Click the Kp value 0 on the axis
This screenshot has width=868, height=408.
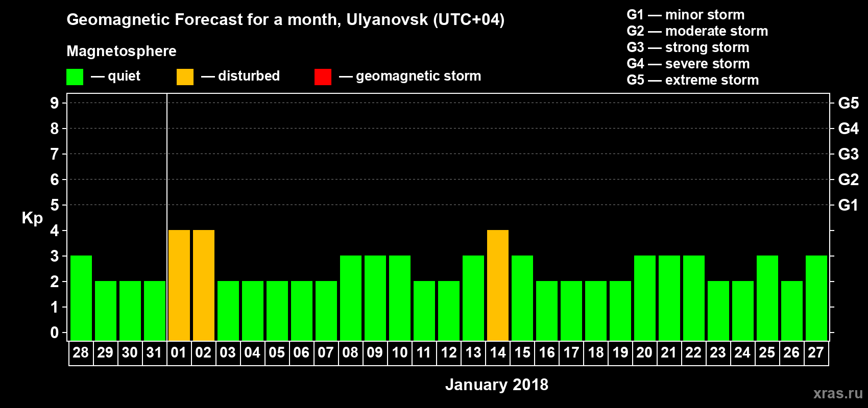tap(55, 333)
